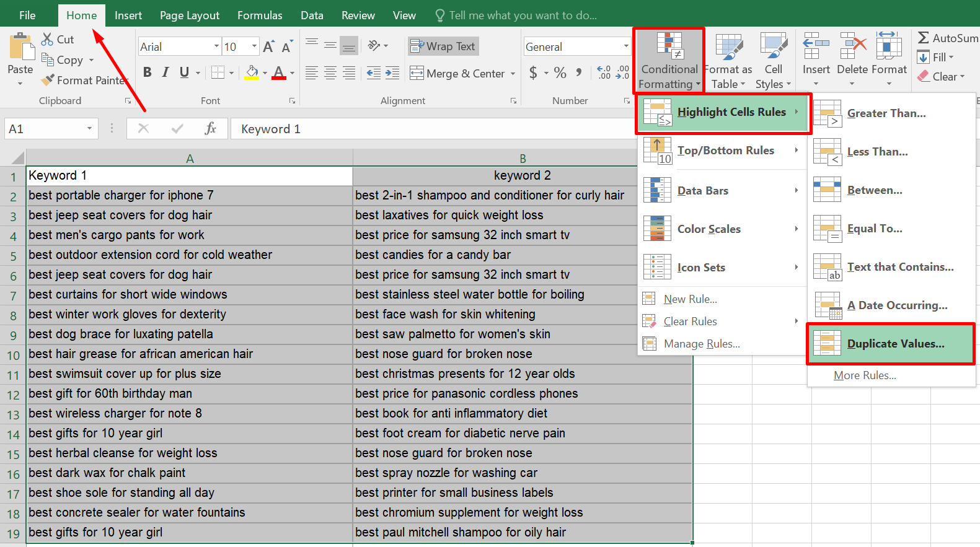Decrease decimal places
The image size is (980, 547).
pyautogui.click(x=622, y=73)
